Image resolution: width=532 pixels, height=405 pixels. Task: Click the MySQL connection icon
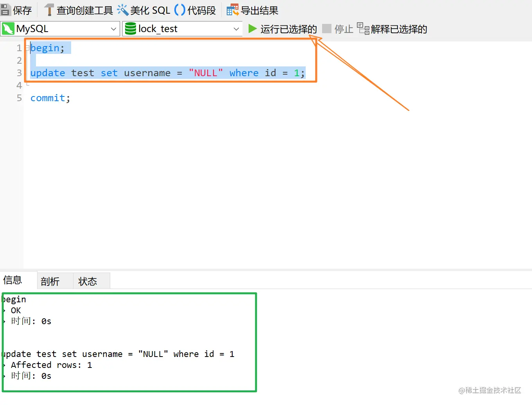click(8, 29)
